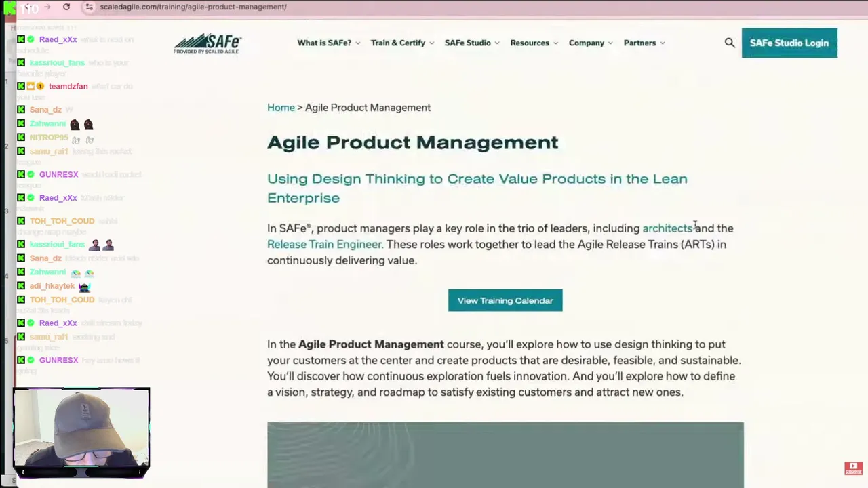Image resolution: width=868 pixels, height=488 pixels.
Task: Expand the Company menu
Action: point(591,43)
